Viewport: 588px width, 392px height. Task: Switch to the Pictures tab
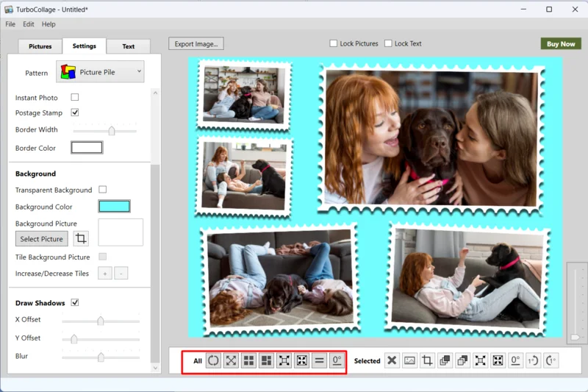[x=40, y=46]
